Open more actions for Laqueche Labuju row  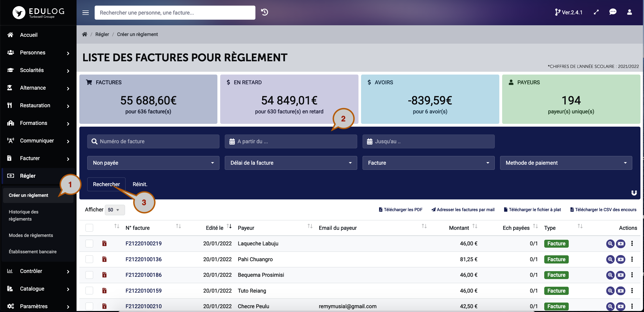click(x=632, y=243)
